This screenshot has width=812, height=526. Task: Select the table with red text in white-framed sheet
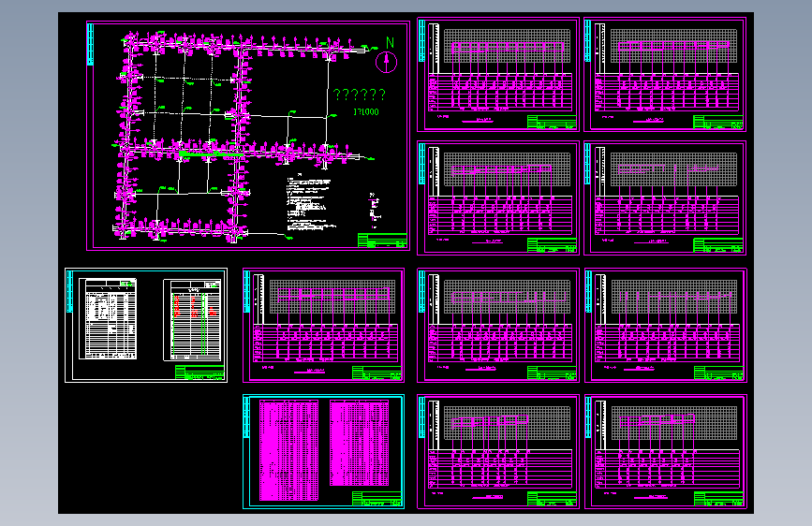tap(192, 319)
